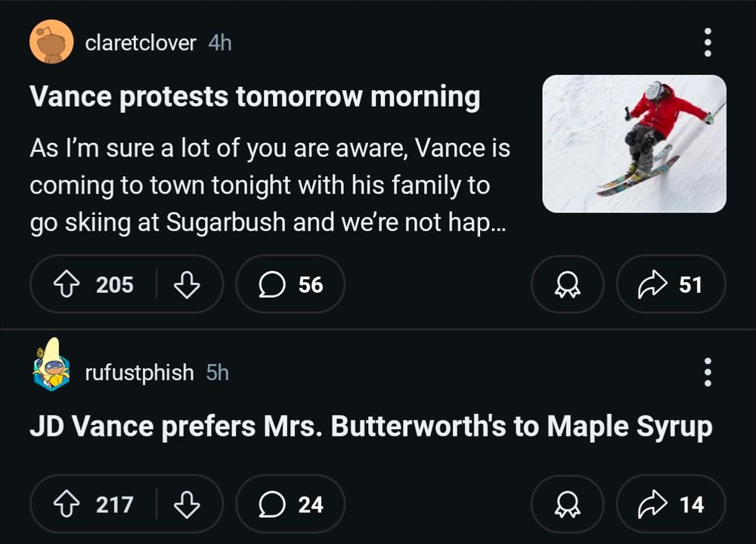The width and height of the screenshot is (756, 544).
Task: Give an award to claretclover's post
Action: (x=567, y=284)
